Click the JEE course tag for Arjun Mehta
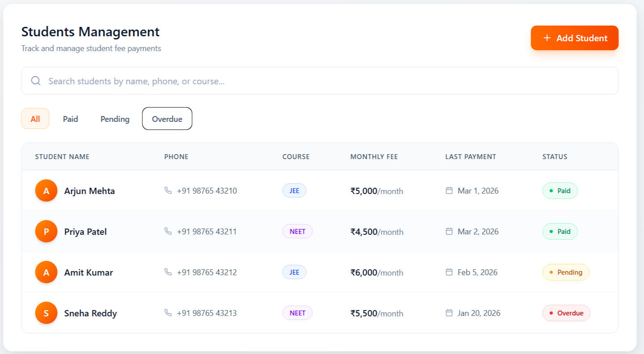This screenshot has height=354, width=644. click(x=294, y=191)
